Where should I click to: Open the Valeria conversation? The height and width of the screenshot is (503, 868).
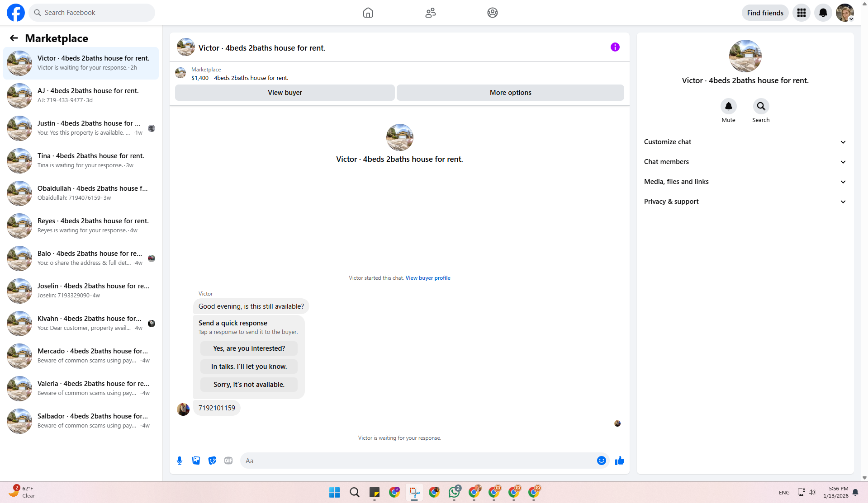[81, 389]
